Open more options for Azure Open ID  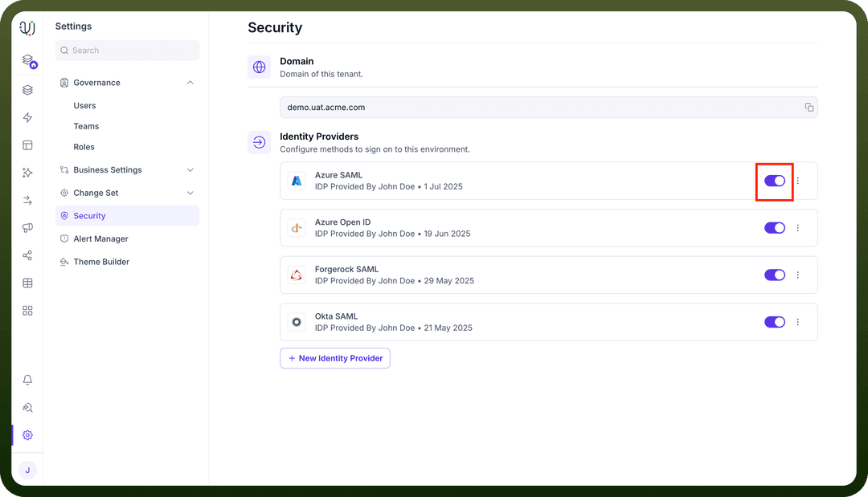pos(798,228)
